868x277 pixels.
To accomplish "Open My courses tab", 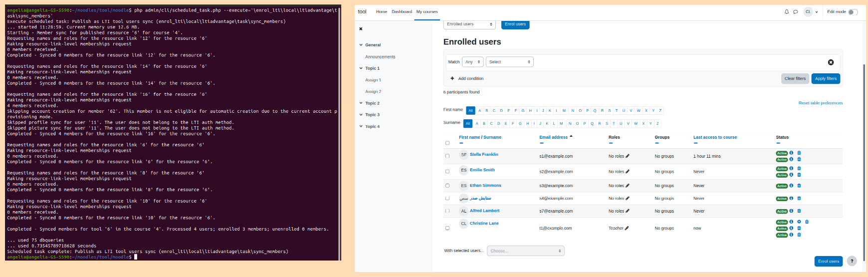I will pyautogui.click(x=427, y=11).
